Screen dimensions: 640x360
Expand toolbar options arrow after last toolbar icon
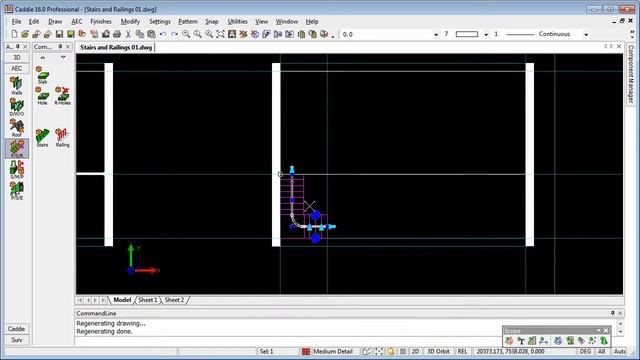click(333, 36)
